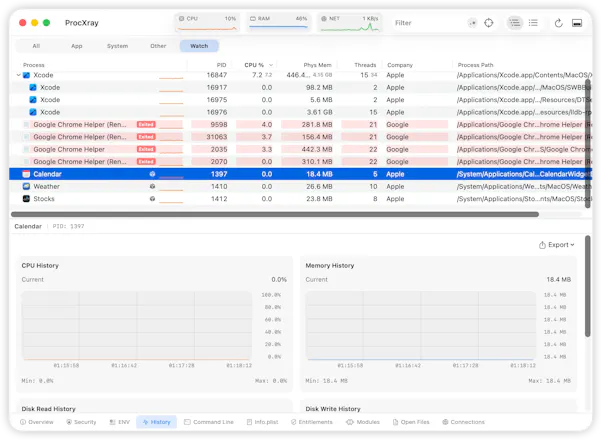Open the ENV tab

pos(120,422)
